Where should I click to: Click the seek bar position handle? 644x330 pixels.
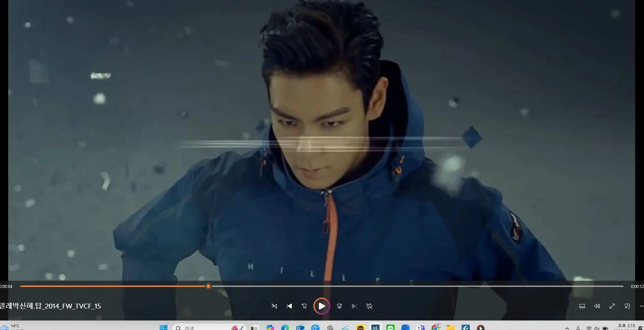click(208, 286)
